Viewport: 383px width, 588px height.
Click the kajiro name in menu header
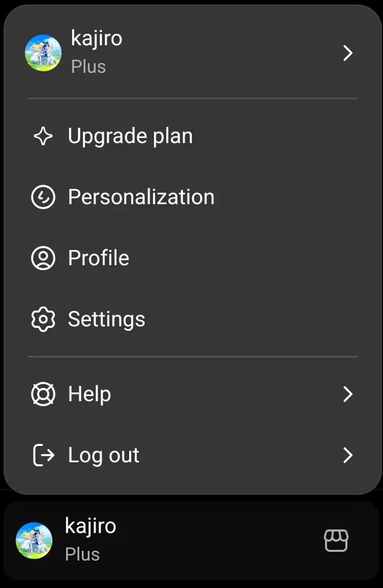point(97,39)
